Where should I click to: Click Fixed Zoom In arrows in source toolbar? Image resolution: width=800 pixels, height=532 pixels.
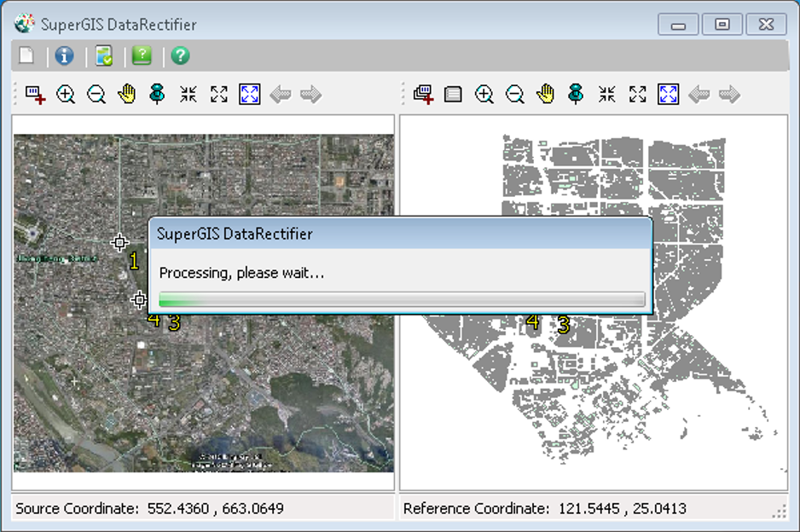(x=188, y=95)
